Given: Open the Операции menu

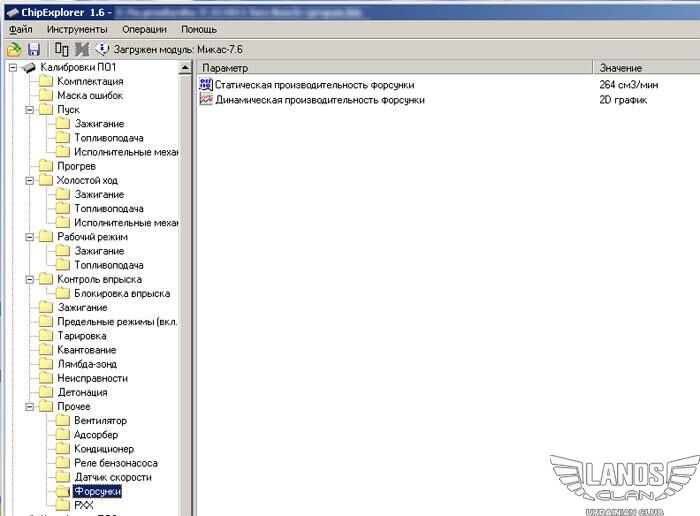Looking at the screenshot, I should tap(144, 30).
